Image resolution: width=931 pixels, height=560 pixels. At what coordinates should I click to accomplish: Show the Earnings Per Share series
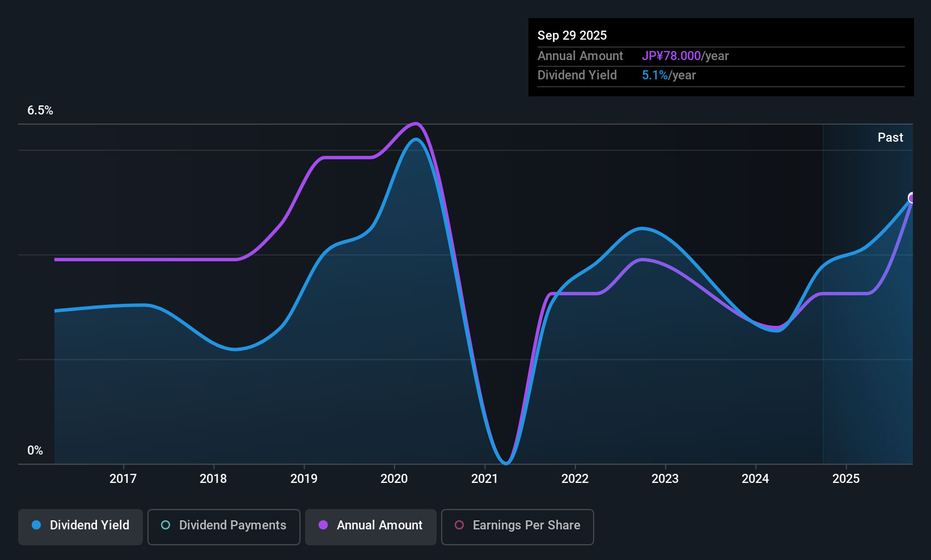tap(517, 527)
